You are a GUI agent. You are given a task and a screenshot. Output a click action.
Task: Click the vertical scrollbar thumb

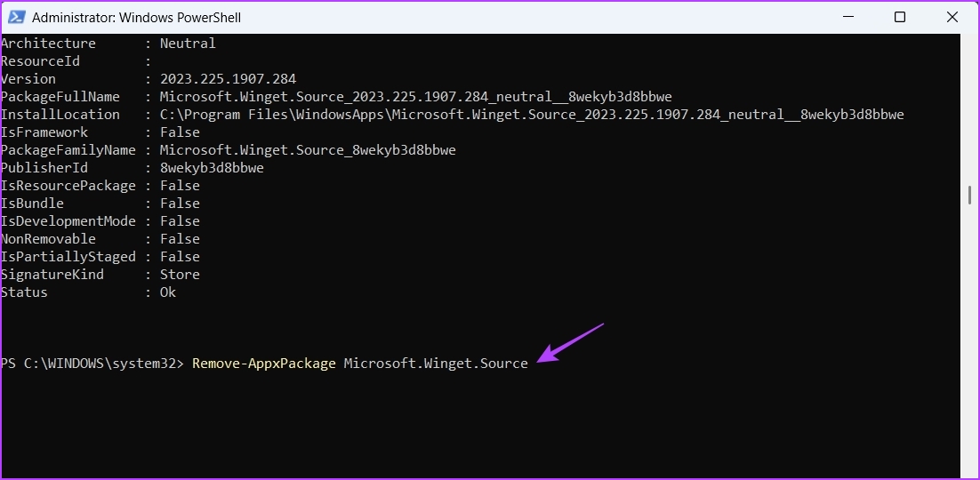click(x=969, y=196)
